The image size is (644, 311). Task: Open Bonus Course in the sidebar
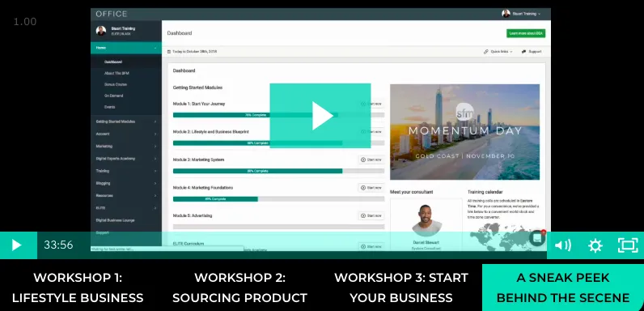(116, 84)
